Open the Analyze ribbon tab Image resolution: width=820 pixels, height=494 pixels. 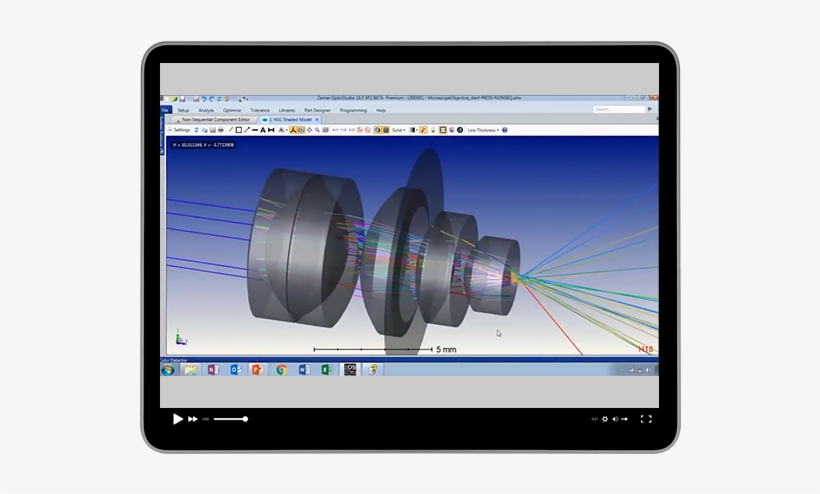pyautogui.click(x=206, y=110)
